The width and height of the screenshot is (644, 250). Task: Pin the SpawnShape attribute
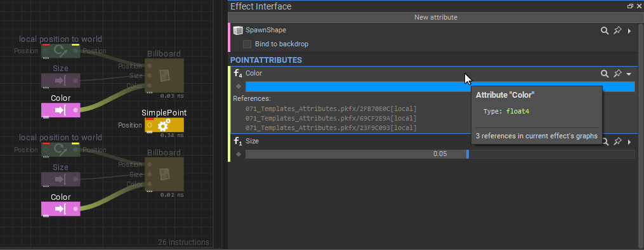617,30
